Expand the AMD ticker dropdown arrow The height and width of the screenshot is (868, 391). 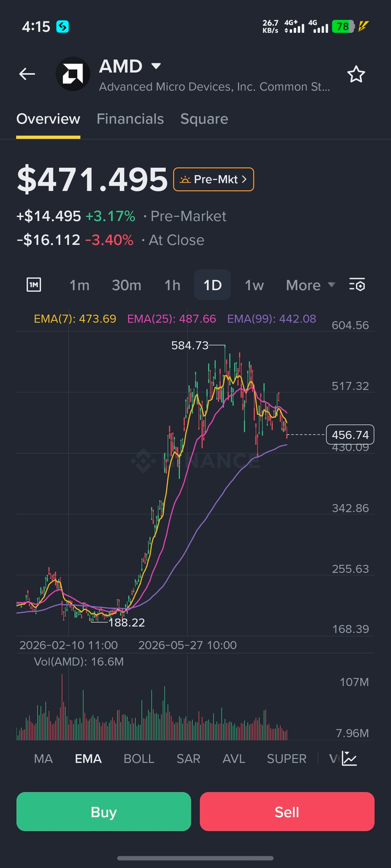(156, 66)
